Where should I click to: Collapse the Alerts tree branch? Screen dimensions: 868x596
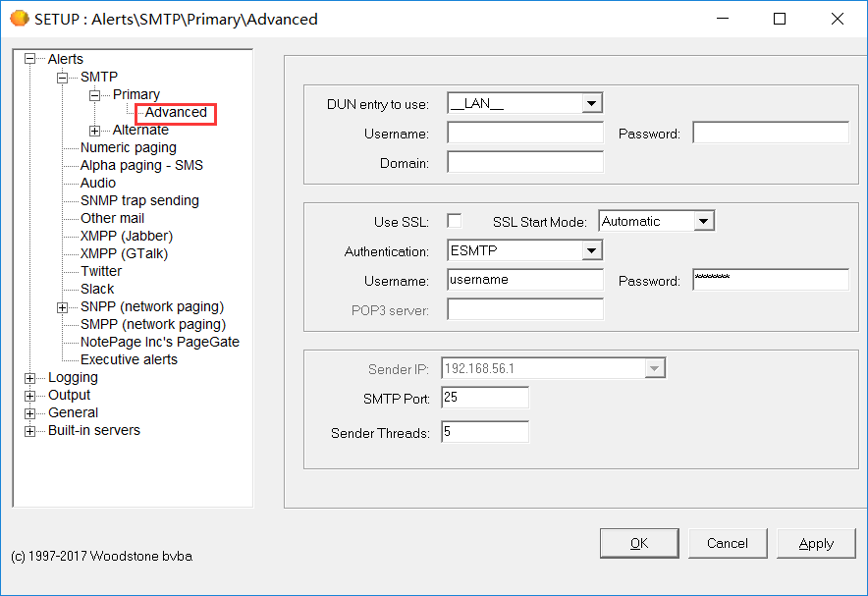click(x=29, y=59)
